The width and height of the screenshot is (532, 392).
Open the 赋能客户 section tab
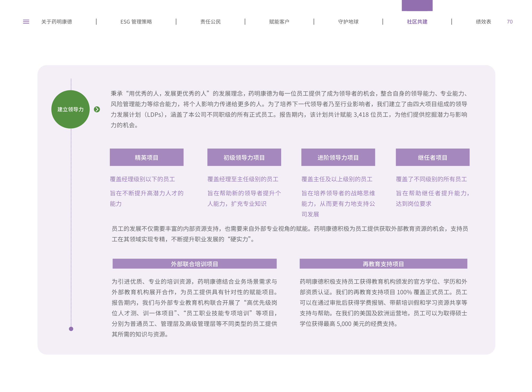[x=279, y=22]
